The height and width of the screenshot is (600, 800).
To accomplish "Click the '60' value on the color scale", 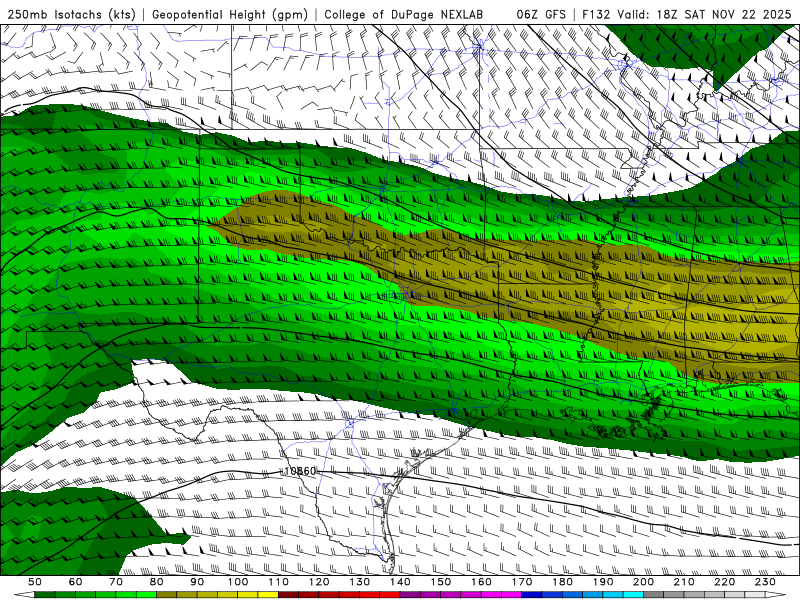I will pos(75,582).
